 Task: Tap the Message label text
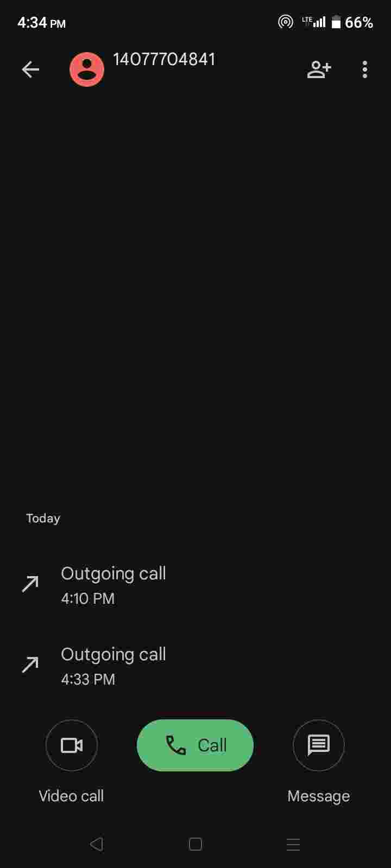pyautogui.click(x=319, y=796)
